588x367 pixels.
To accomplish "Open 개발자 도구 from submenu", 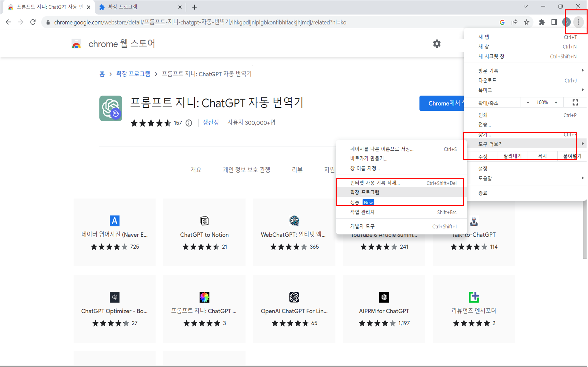I will coord(401,226).
